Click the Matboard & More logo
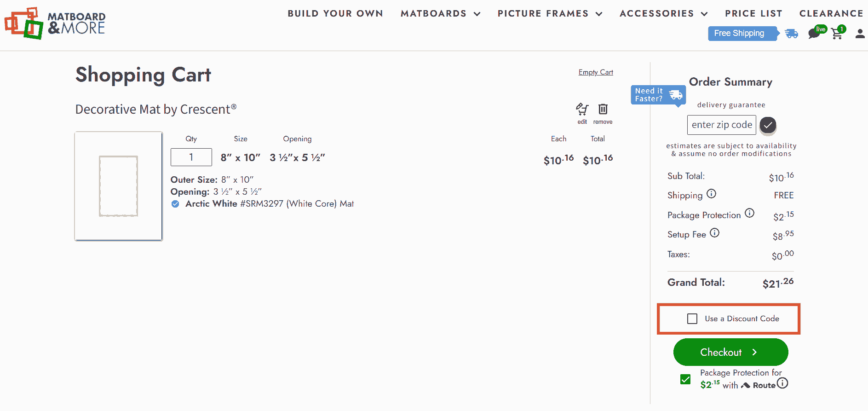Viewport: 868px width, 411px height. pos(55,23)
